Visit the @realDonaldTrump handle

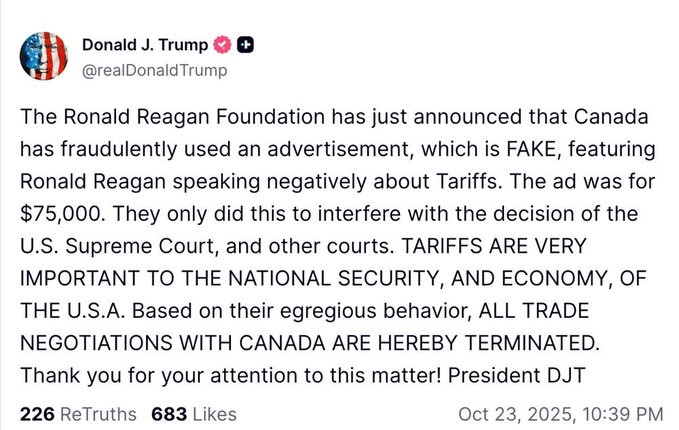click(154, 70)
